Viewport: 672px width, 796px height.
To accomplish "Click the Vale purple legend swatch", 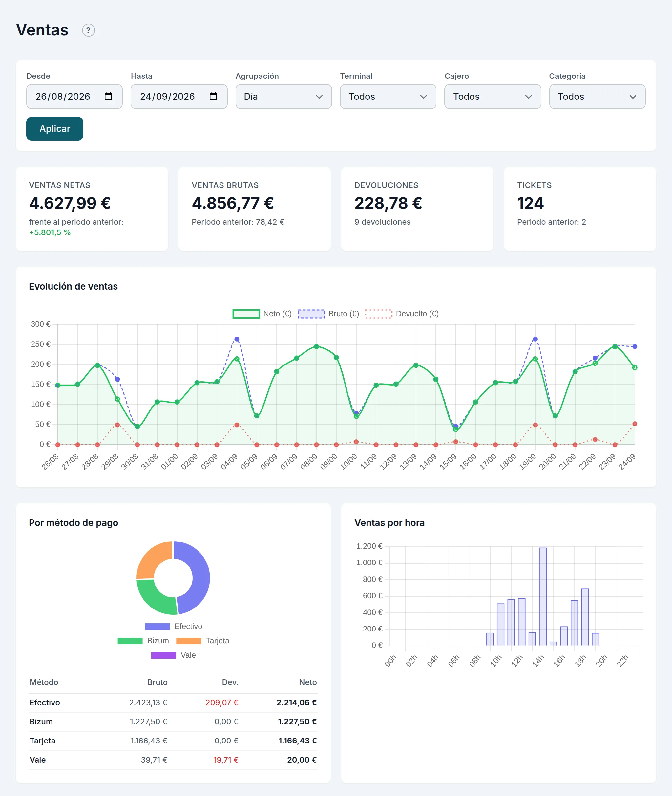I will [x=163, y=655].
